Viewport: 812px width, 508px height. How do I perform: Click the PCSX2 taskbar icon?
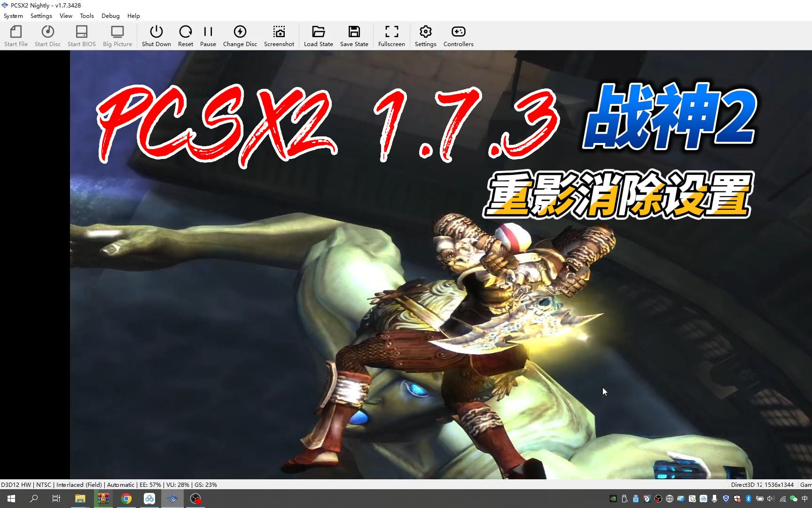(172, 499)
